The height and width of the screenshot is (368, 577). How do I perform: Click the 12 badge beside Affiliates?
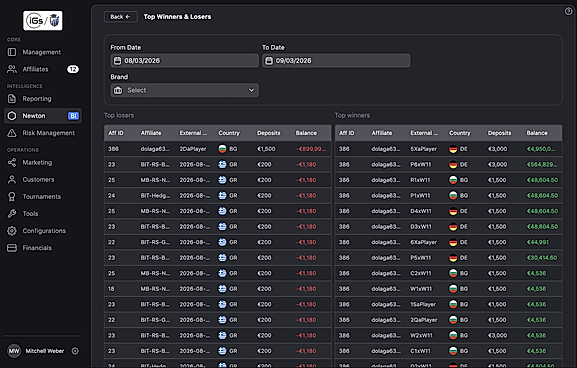(73, 69)
